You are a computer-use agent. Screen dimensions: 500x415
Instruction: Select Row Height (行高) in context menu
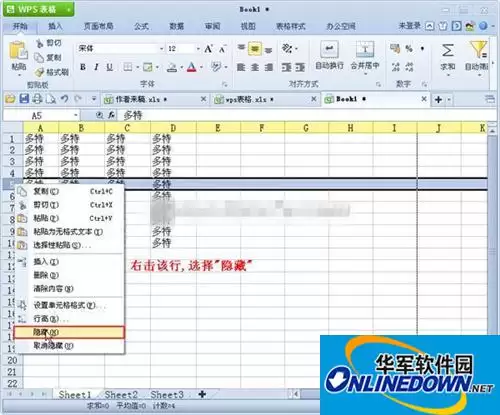pyautogui.click(x=69, y=319)
